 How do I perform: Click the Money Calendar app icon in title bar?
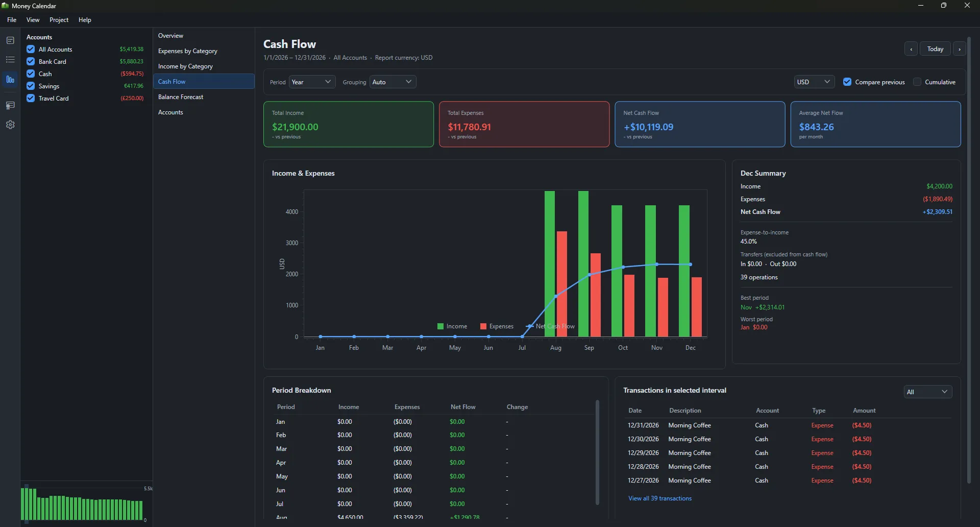click(x=5, y=6)
